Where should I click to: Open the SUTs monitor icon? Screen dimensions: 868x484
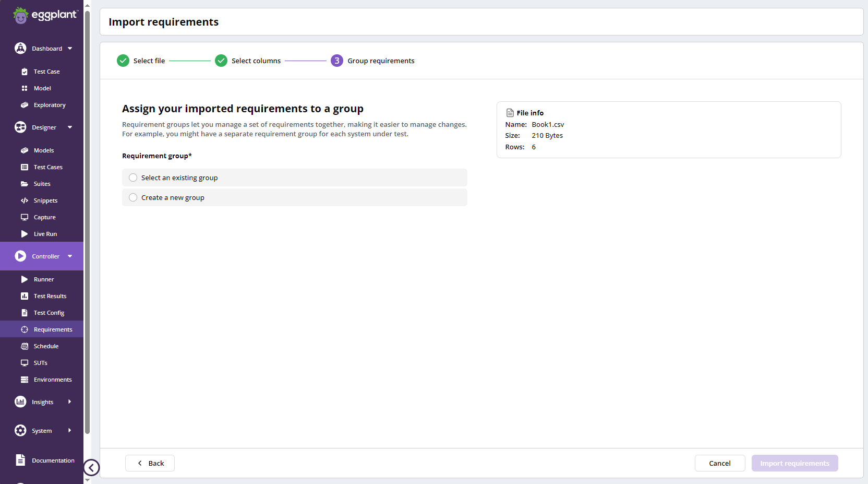tap(25, 363)
